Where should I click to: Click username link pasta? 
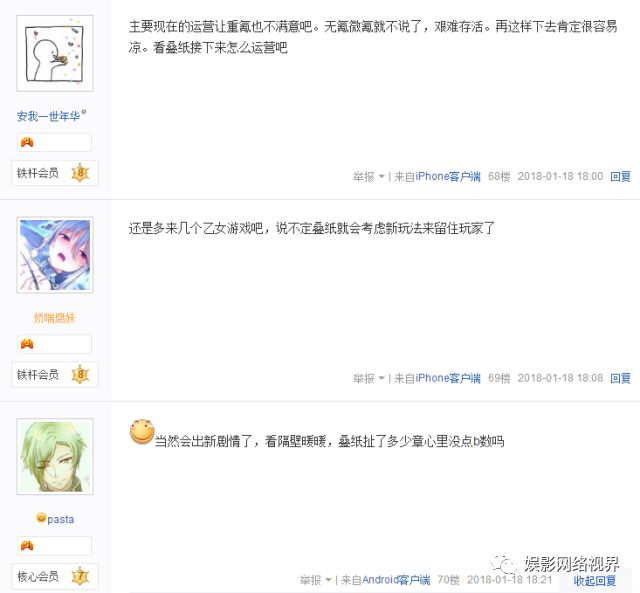coord(60,519)
